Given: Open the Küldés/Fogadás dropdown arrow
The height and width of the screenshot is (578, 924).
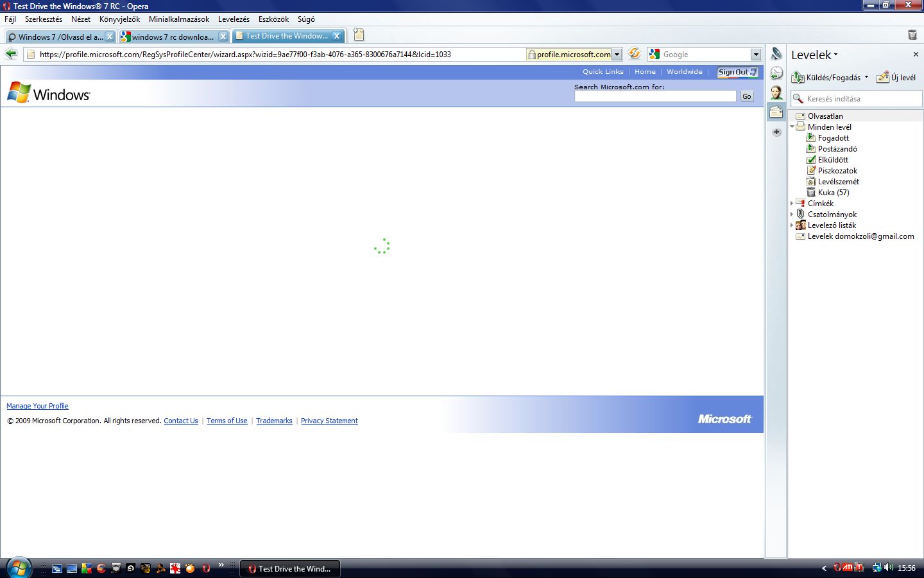Looking at the screenshot, I should coord(866,77).
